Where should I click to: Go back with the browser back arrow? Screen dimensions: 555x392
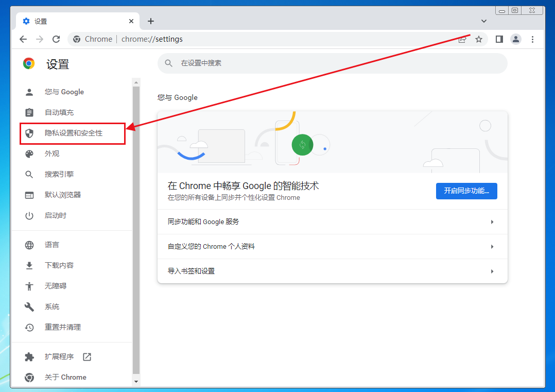point(23,39)
